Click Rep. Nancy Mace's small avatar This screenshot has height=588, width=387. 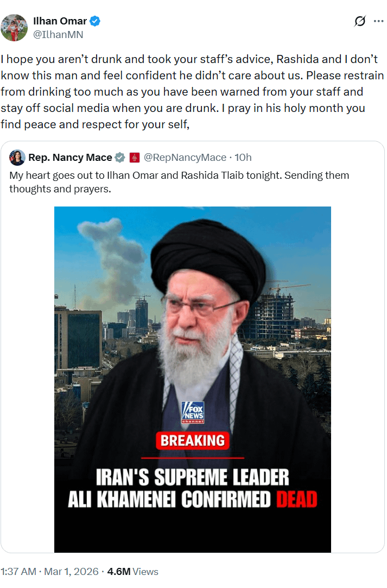pyautogui.click(x=17, y=158)
